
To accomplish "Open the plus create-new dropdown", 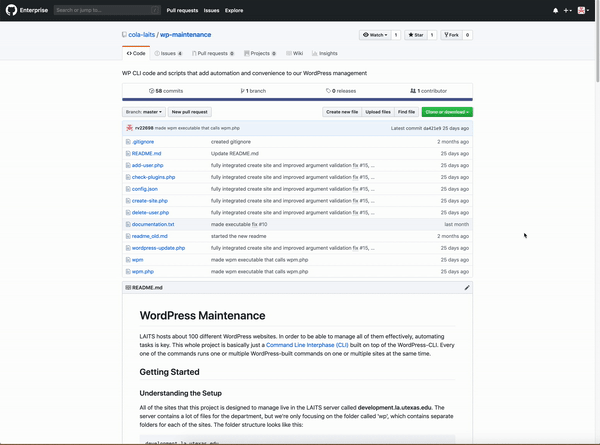I will click(567, 11).
